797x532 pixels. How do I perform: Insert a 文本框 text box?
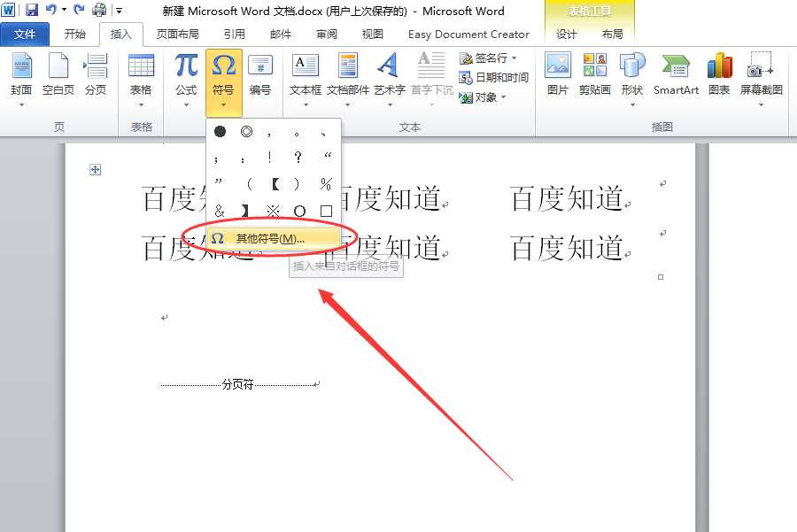[x=306, y=79]
